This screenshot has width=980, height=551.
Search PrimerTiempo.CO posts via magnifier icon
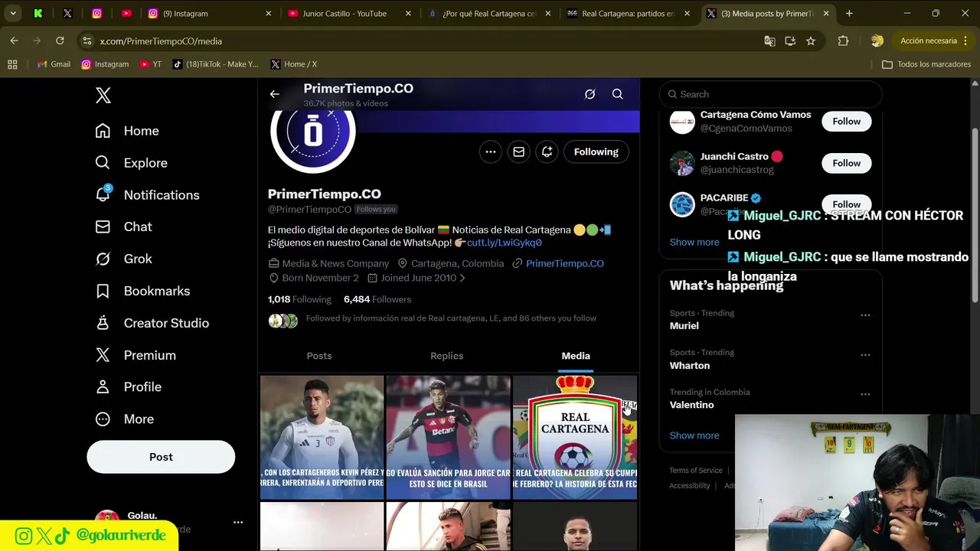click(617, 94)
